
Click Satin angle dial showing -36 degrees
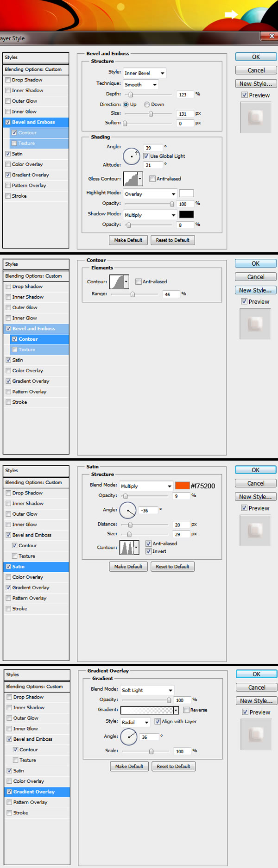point(128,510)
